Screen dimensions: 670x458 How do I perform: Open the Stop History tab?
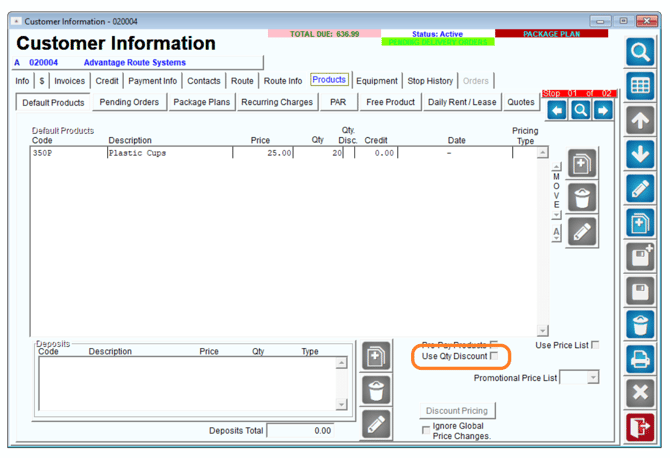(x=430, y=81)
